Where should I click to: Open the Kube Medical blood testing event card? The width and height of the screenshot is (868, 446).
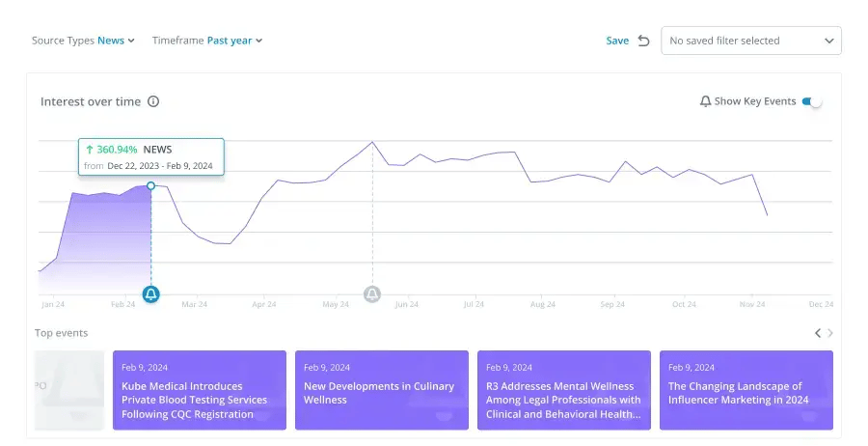pyautogui.click(x=200, y=390)
